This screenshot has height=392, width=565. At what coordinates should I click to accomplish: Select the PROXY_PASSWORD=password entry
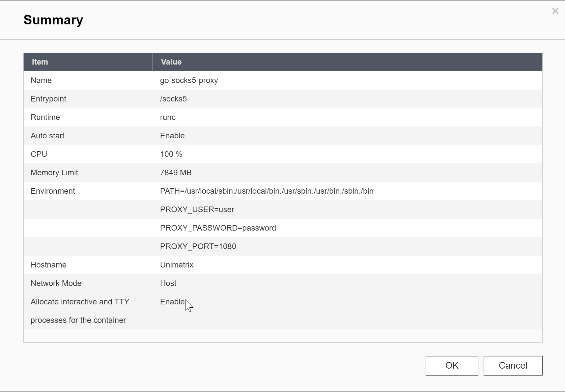[218, 228]
